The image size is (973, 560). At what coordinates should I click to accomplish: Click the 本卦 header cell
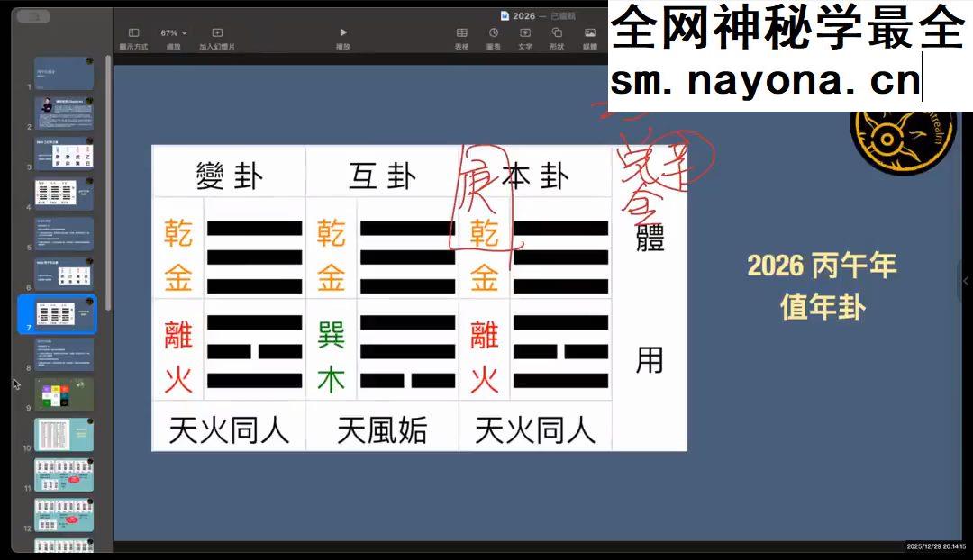535,172
